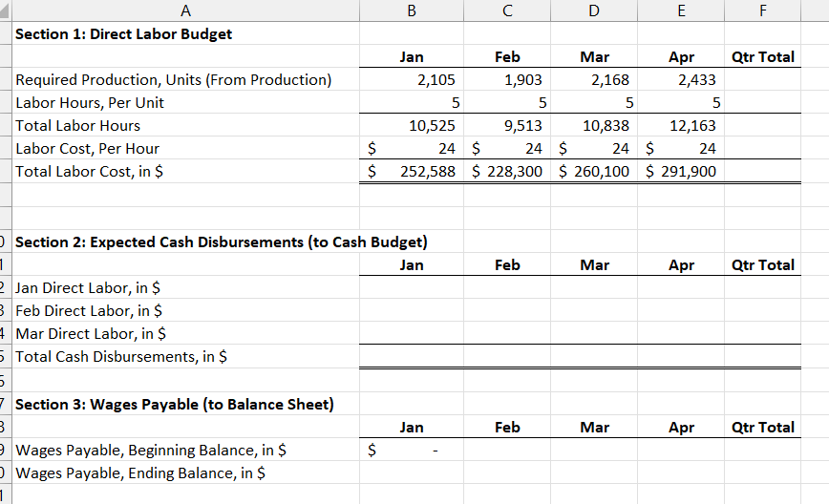Select empty Qtr Total cell for Total Cash Disbursements
Screen dimensions: 829x504
762,357
